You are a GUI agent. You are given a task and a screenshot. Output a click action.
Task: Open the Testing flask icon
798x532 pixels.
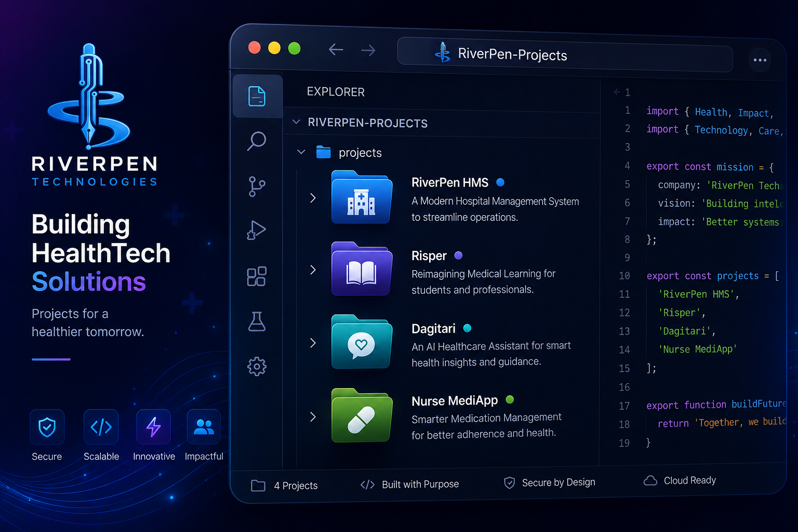(257, 322)
